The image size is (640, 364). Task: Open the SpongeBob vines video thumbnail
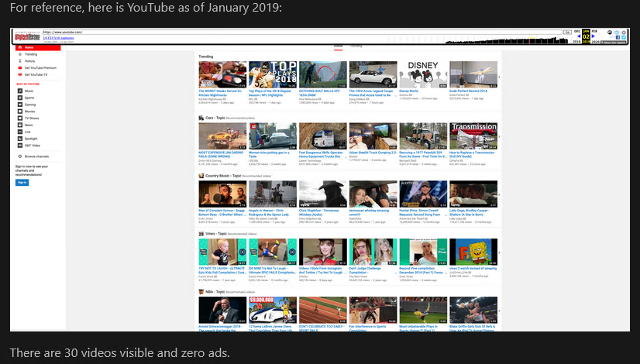[x=473, y=252]
